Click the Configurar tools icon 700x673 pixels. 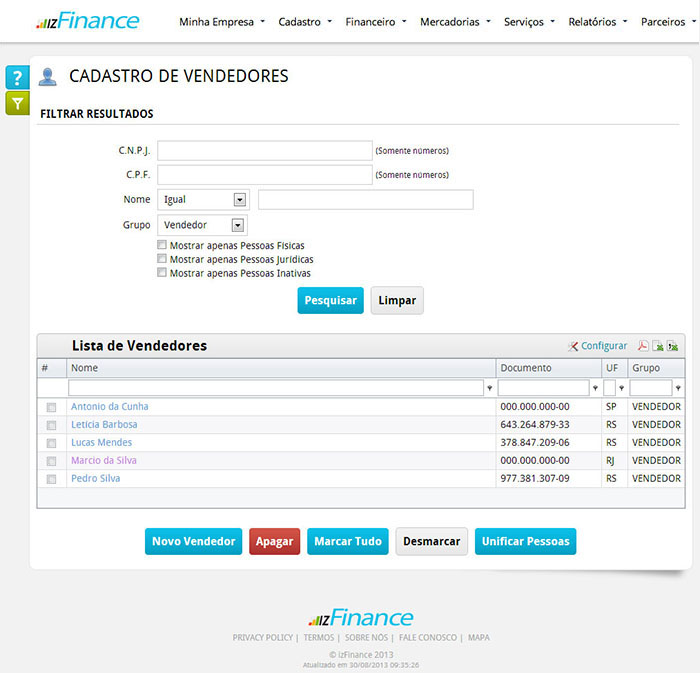point(573,346)
